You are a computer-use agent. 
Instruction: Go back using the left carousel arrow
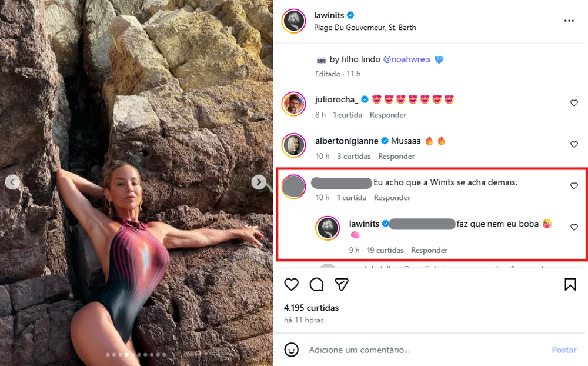(x=13, y=182)
